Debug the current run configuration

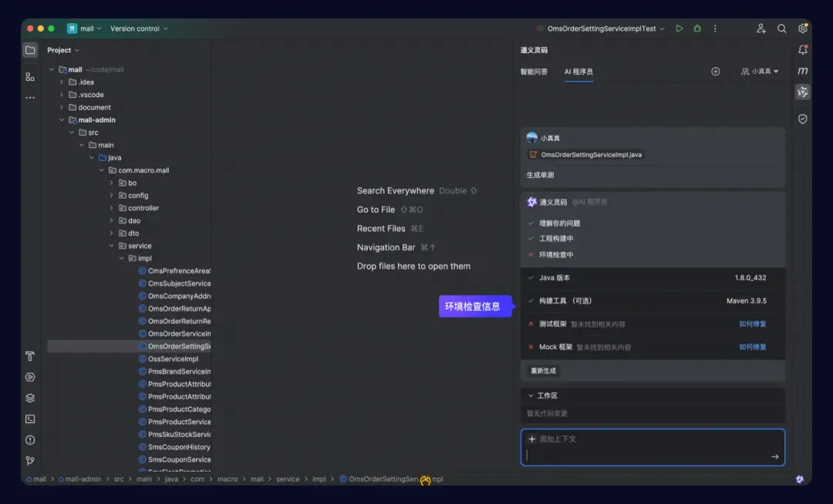tap(697, 29)
